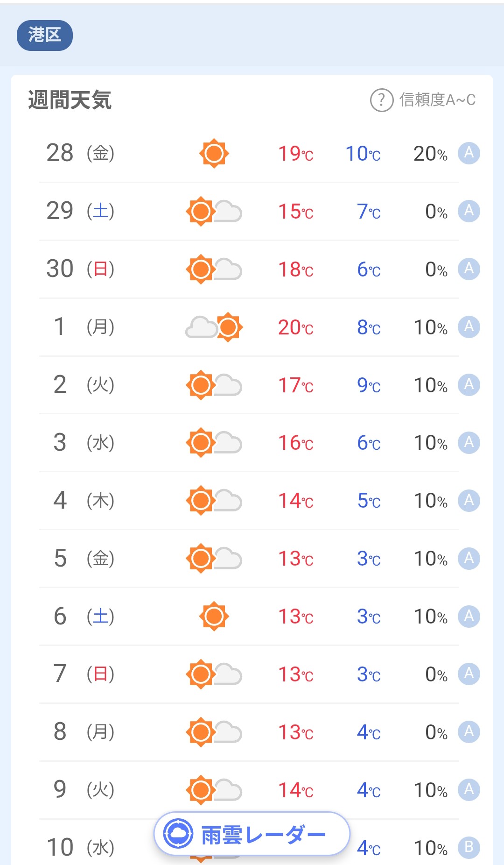The height and width of the screenshot is (865, 504).
Task: Click the 週間天気 weekly weather heading
Action: pyautogui.click(x=70, y=100)
